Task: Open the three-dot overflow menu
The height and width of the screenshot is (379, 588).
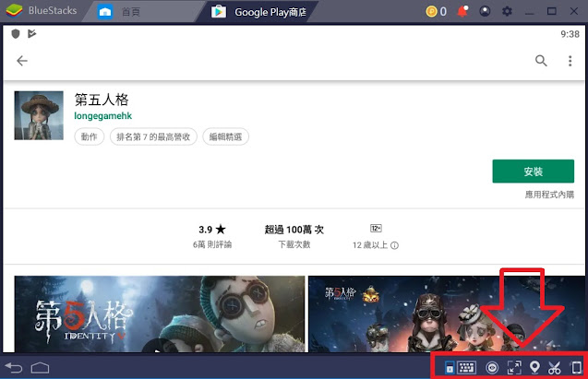Action: click(x=570, y=61)
